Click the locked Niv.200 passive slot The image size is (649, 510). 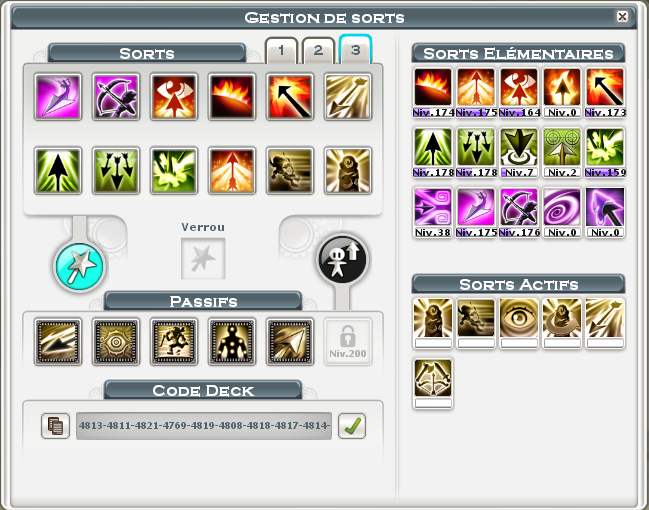348,342
